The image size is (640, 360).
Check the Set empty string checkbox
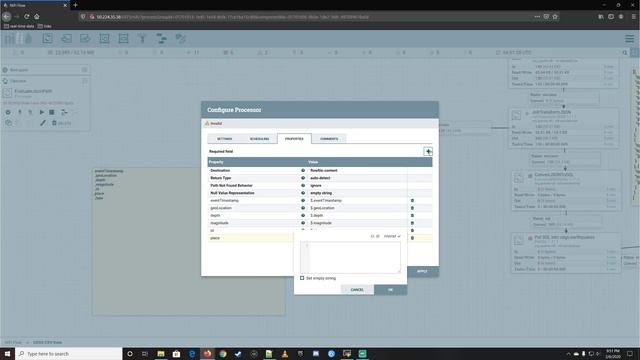[x=302, y=278]
